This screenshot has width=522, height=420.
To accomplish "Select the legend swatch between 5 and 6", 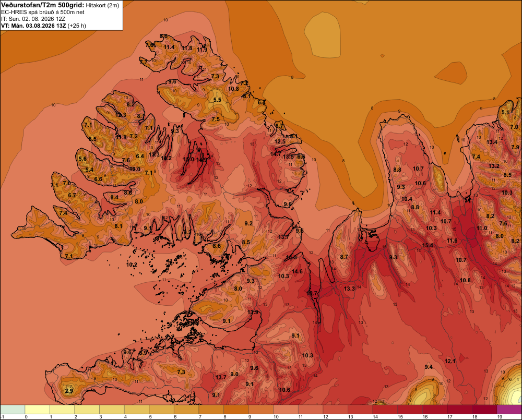I will click(161, 409).
